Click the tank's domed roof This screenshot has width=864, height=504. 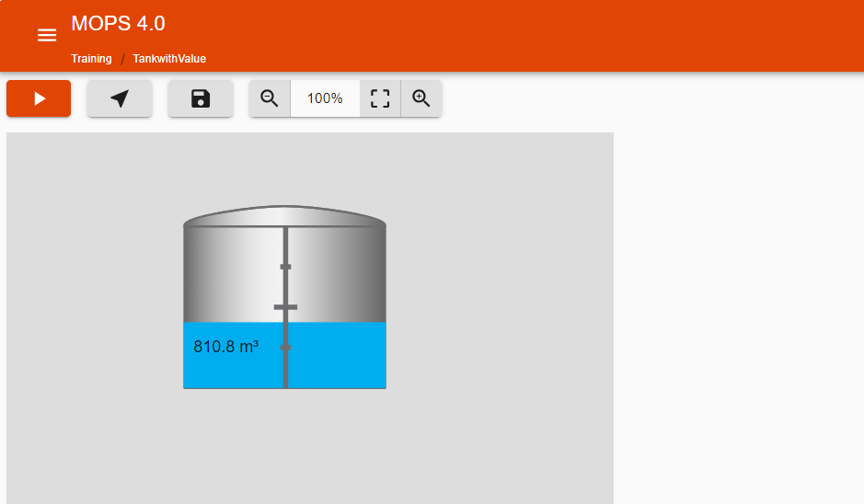tap(284, 215)
